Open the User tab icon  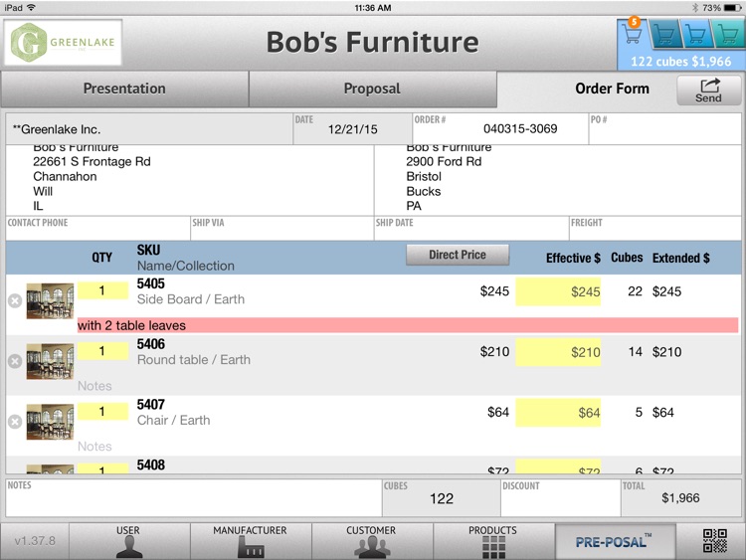[129, 541]
